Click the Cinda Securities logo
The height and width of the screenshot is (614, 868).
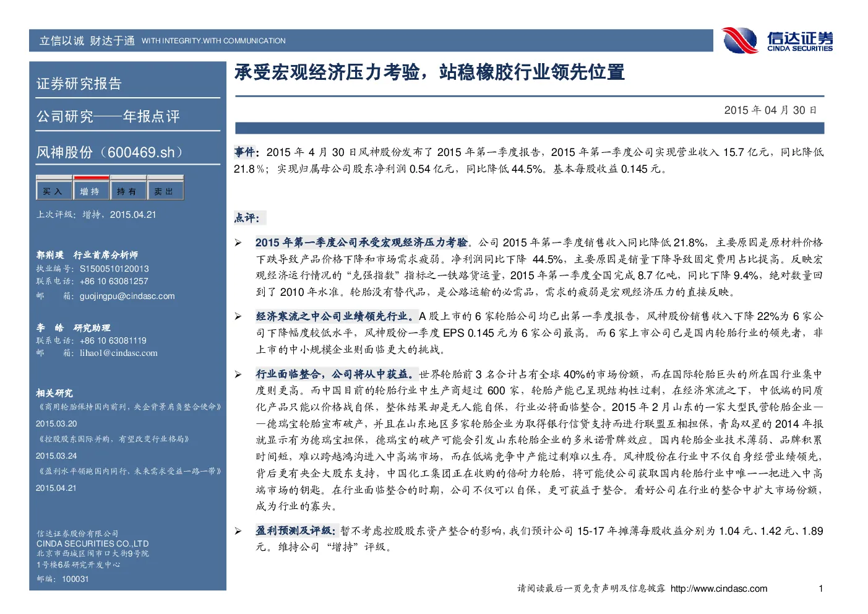click(x=777, y=41)
